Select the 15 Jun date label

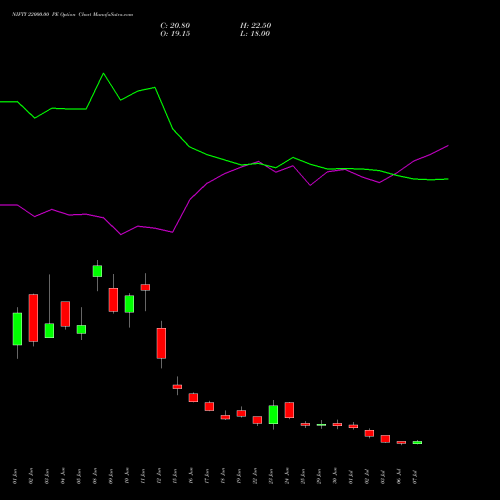tap(175, 476)
